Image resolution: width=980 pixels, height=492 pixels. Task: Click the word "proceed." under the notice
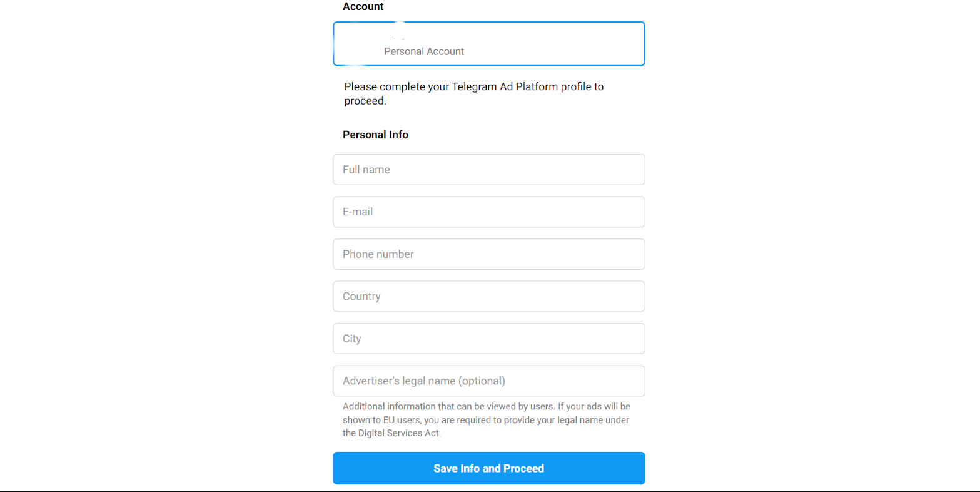pyautogui.click(x=365, y=101)
